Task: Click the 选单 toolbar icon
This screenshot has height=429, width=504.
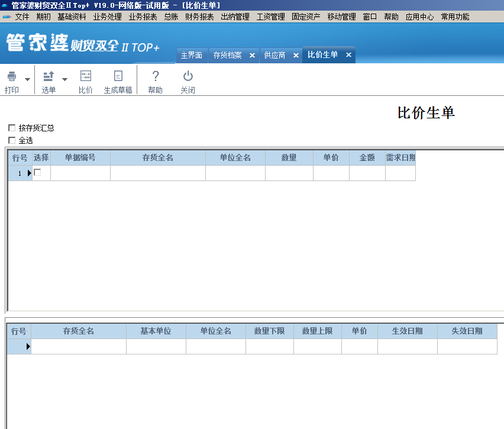Action: pyautogui.click(x=49, y=76)
